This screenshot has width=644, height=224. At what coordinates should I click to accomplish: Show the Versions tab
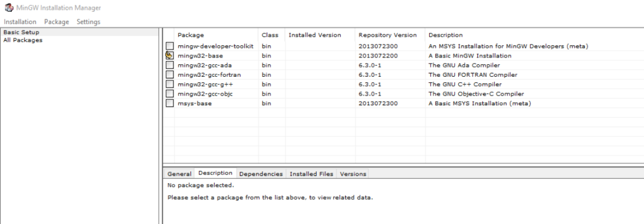click(353, 174)
